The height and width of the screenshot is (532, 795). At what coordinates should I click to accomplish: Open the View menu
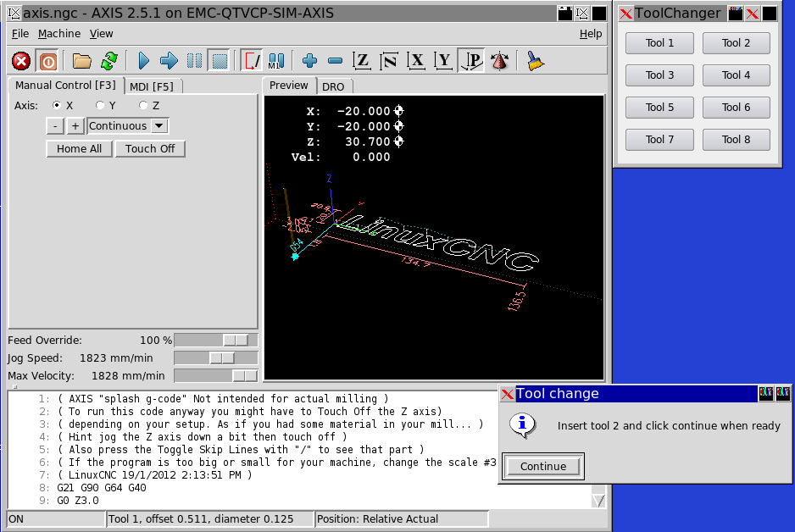102,33
